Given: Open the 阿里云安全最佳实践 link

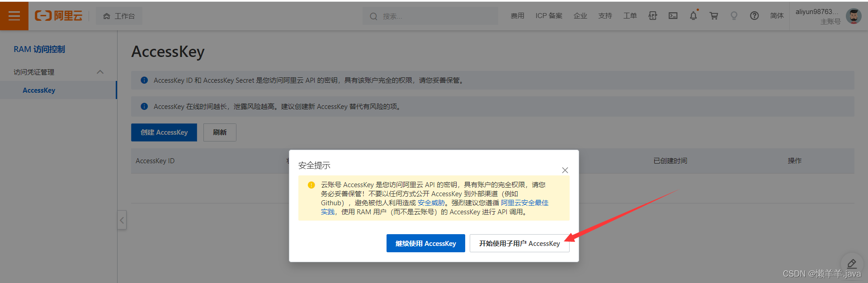Looking at the screenshot, I should point(524,203).
